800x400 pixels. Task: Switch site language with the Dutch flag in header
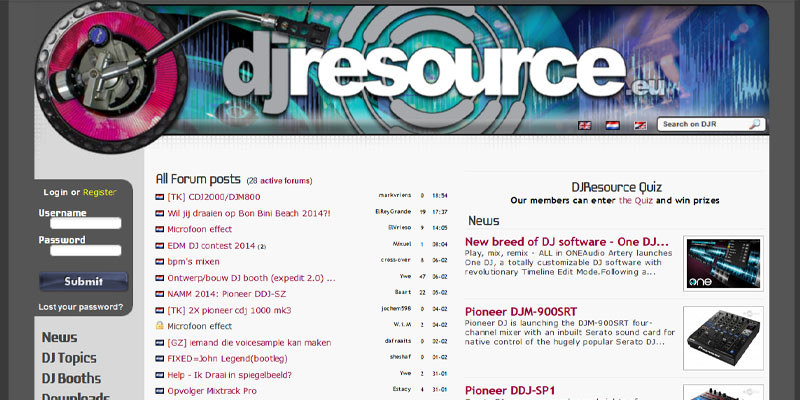coord(613,125)
